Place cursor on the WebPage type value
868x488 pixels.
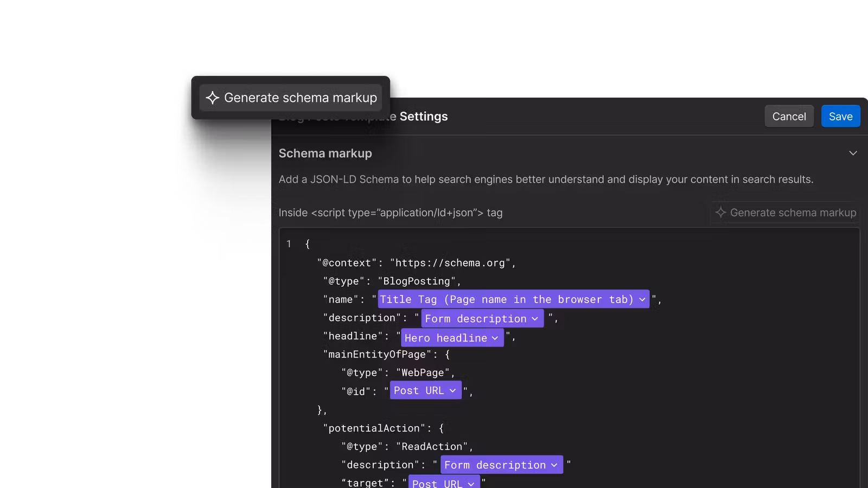(423, 373)
